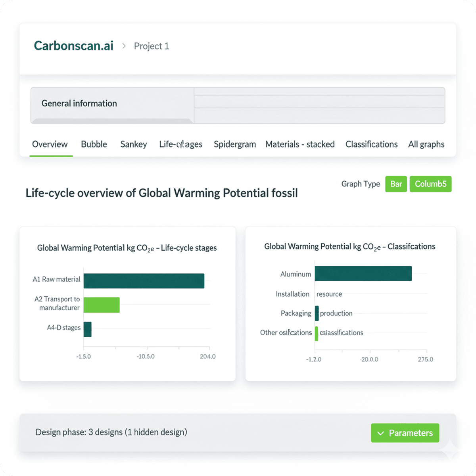Select the A2 Transport to manufacturer bar
The width and height of the screenshot is (476, 476).
tap(101, 304)
